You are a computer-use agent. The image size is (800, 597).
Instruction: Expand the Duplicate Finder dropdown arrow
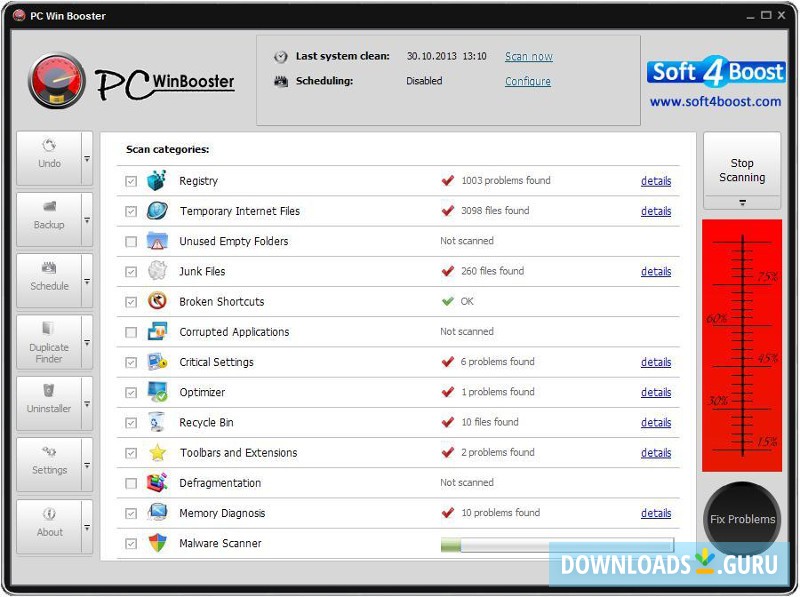[x=87, y=342]
